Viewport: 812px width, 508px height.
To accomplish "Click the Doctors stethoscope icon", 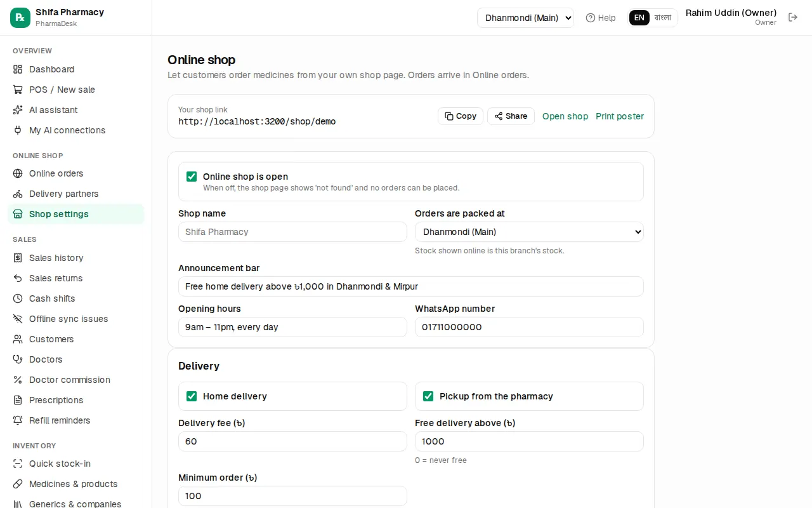I will (x=18, y=359).
